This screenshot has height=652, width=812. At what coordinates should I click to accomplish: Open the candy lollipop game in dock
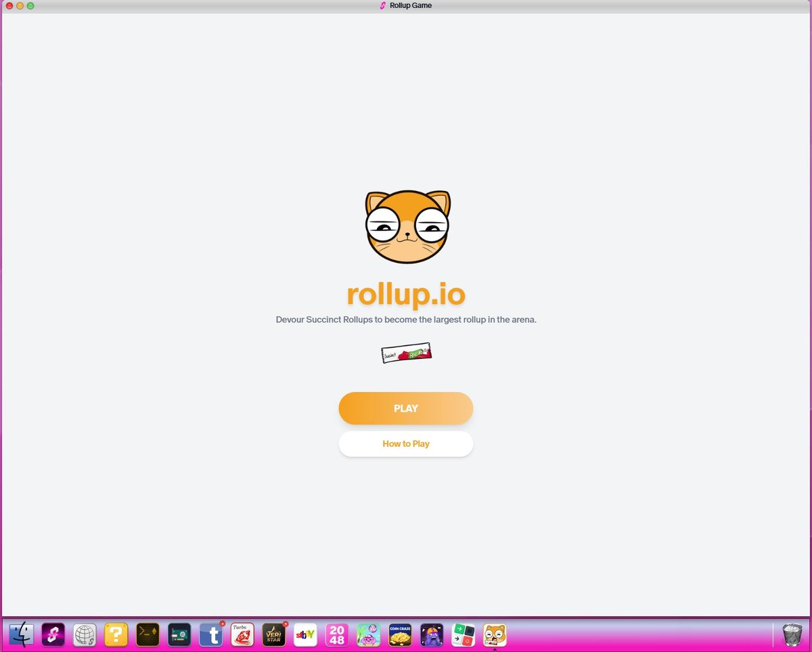click(369, 634)
